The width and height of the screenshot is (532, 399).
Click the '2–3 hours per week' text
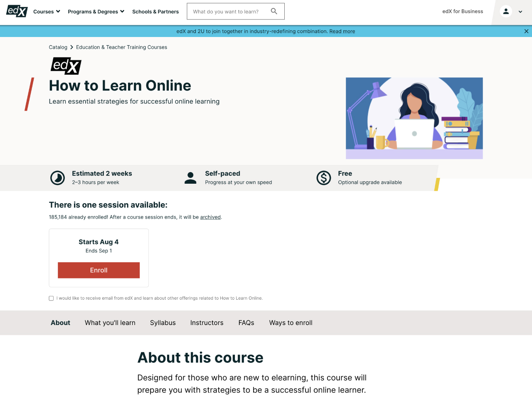click(x=96, y=182)
